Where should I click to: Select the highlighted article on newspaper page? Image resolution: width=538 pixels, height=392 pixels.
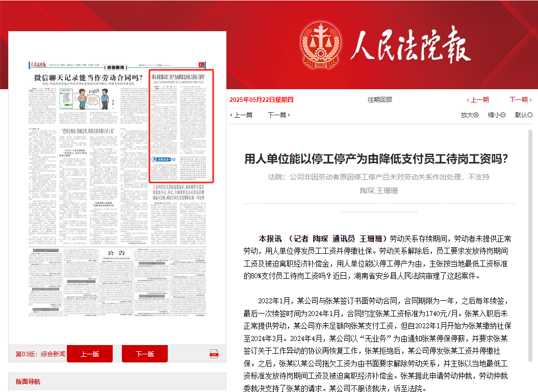(181, 126)
